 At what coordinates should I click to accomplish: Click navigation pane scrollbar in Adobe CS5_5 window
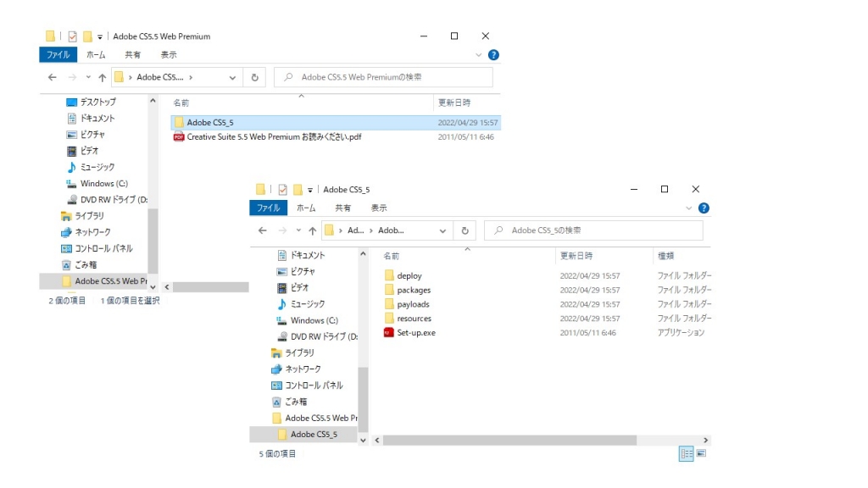(x=363, y=400)
